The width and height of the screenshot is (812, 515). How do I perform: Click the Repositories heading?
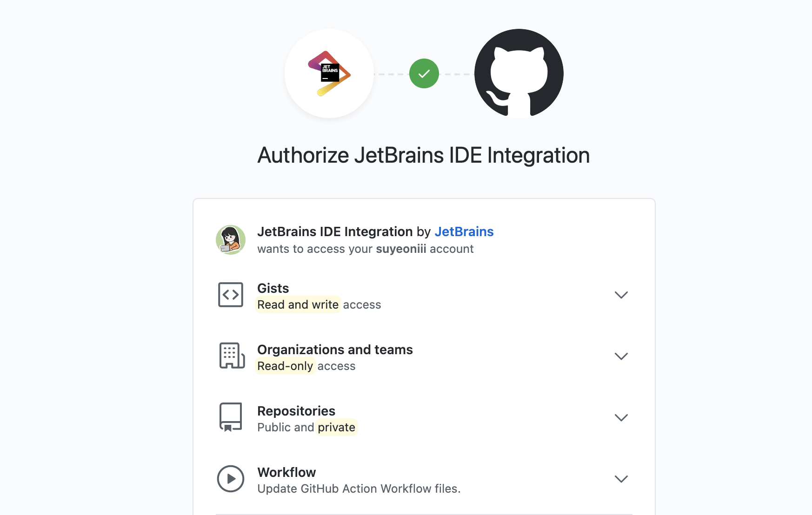[296, 411]
